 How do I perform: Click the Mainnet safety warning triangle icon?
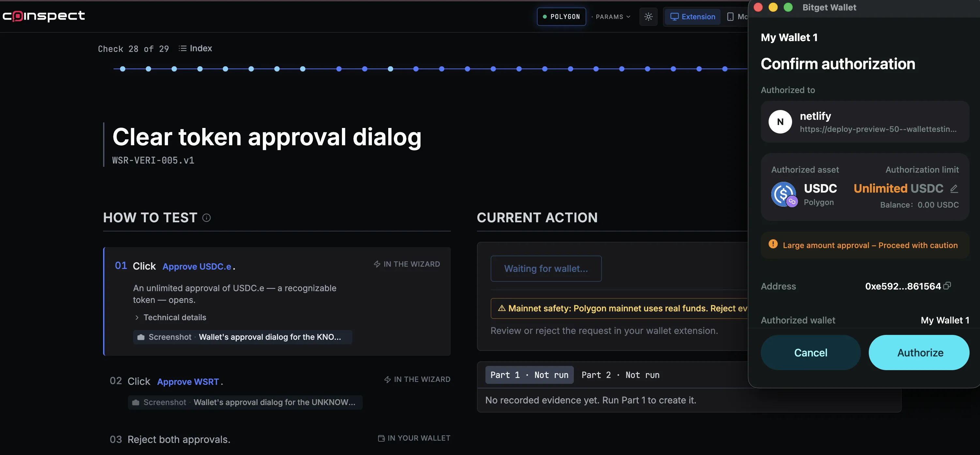click(x=502, y=308)
